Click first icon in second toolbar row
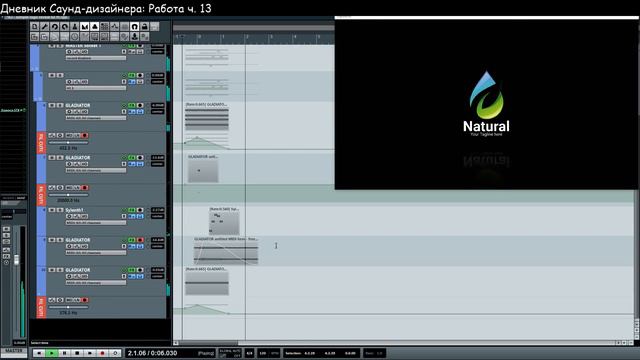This screenshot has width=640, height=360. click(x=34, y=37)
